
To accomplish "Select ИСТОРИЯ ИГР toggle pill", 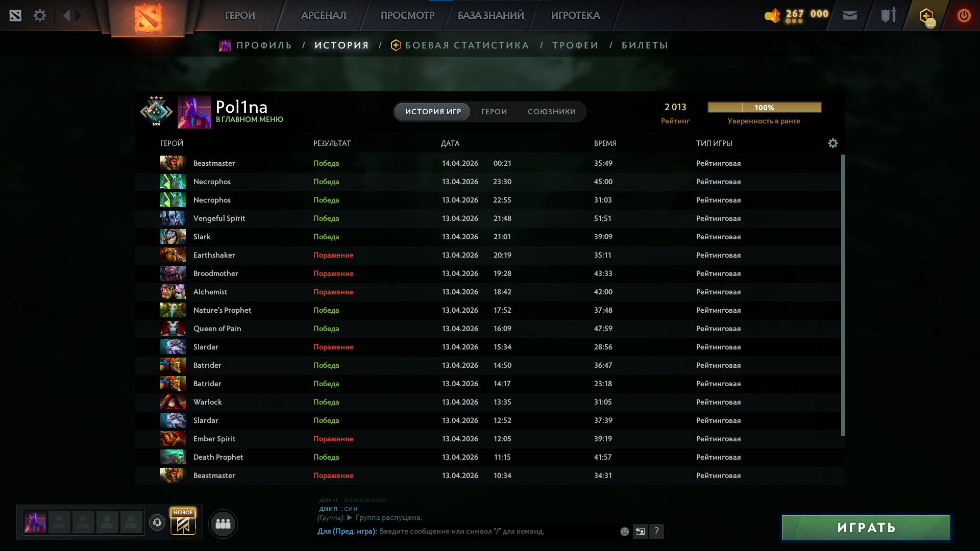I will coord(433,112).
